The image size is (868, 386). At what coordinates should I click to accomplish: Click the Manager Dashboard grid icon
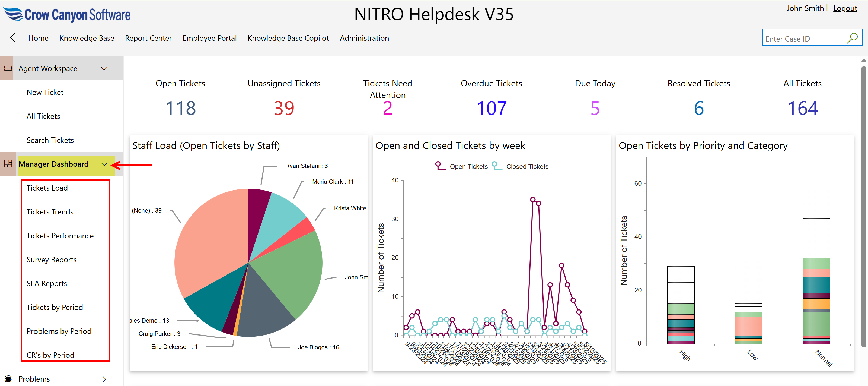point(8,164)
